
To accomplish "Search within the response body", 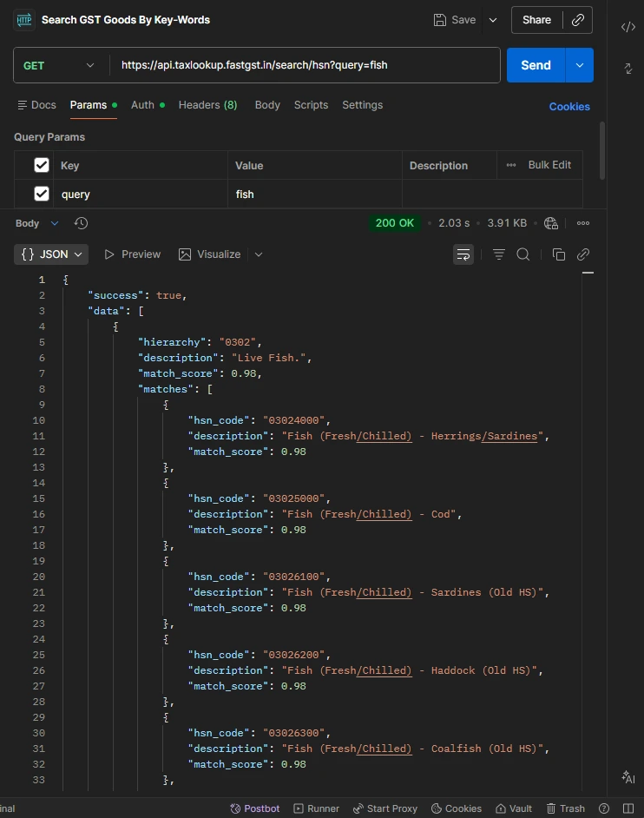I will [x=523, y=254].
